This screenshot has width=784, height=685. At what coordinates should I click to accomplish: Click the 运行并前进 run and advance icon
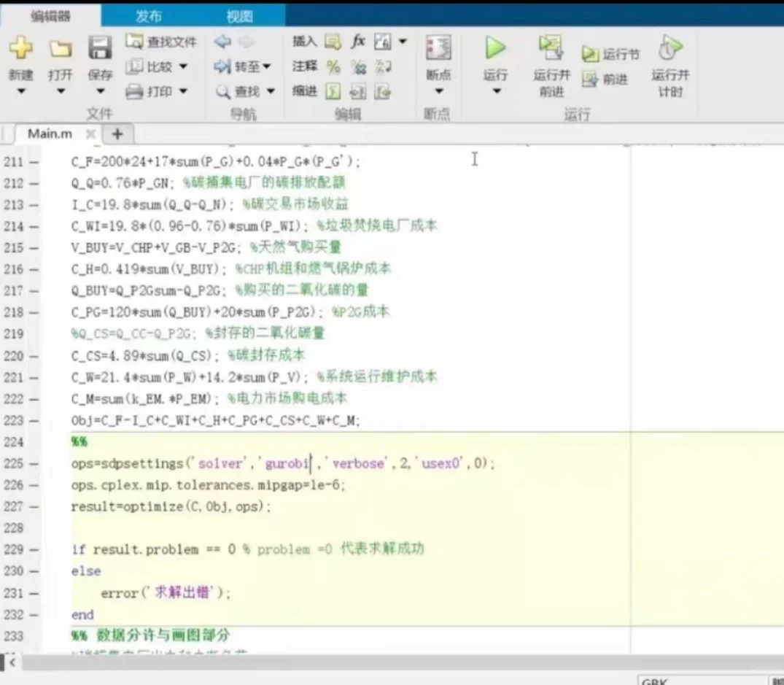(x=551, y=47)
